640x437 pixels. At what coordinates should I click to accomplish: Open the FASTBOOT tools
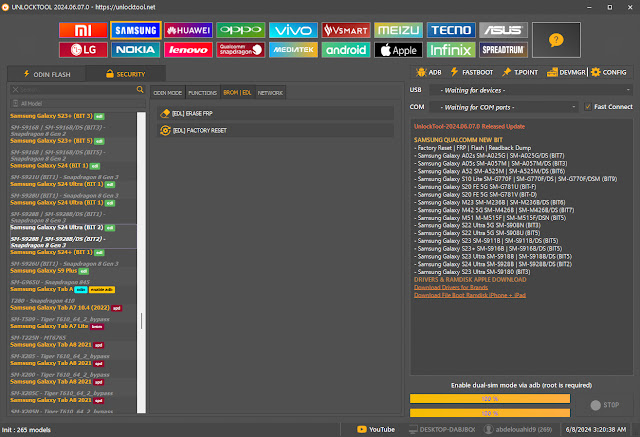tap(472, 72)
